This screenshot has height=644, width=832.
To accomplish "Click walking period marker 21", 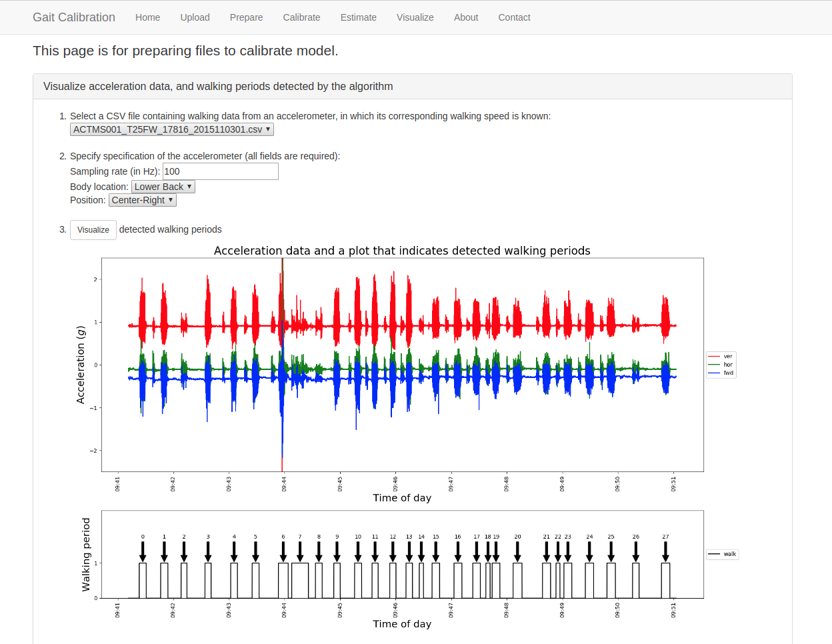I will click(547, 549).
